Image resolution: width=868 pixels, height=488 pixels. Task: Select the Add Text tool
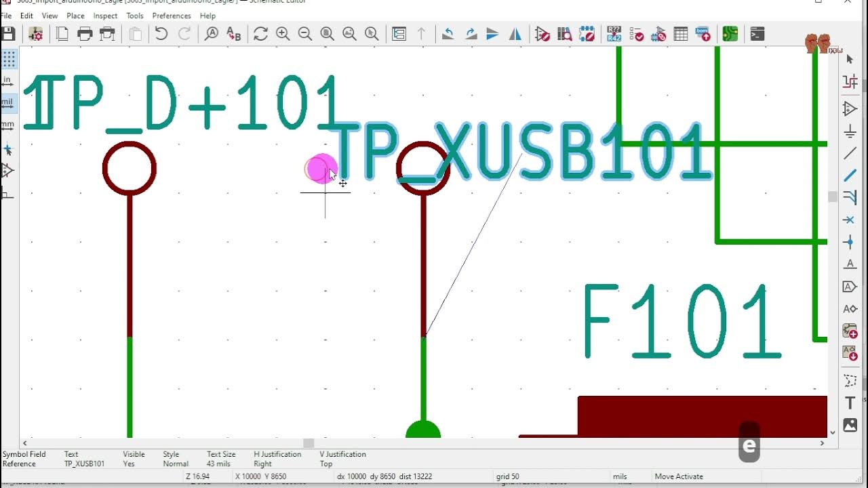850,403
